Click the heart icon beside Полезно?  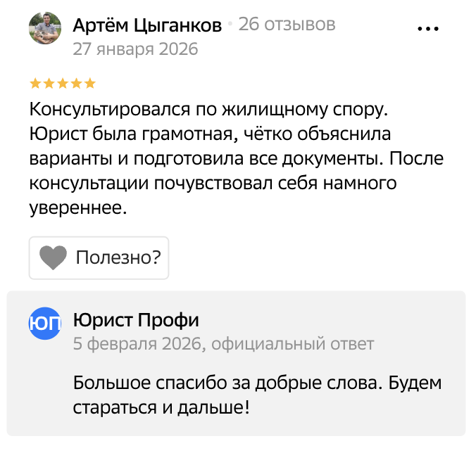click(53, 258)
